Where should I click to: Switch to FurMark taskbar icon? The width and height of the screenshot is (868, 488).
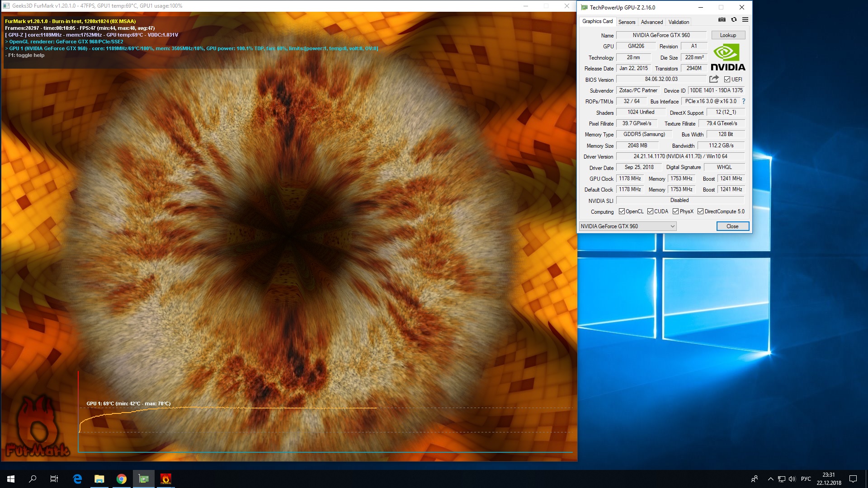(166, 479)
